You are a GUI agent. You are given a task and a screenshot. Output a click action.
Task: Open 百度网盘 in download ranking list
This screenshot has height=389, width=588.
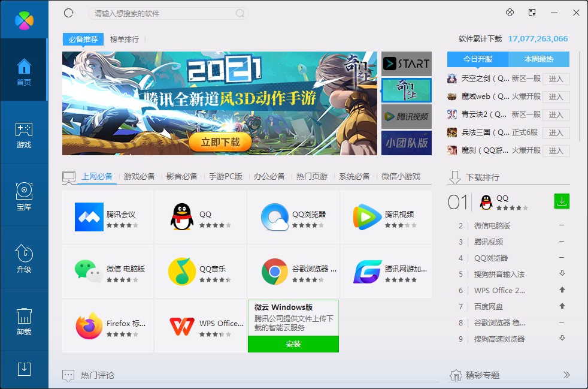pos(489,306)
